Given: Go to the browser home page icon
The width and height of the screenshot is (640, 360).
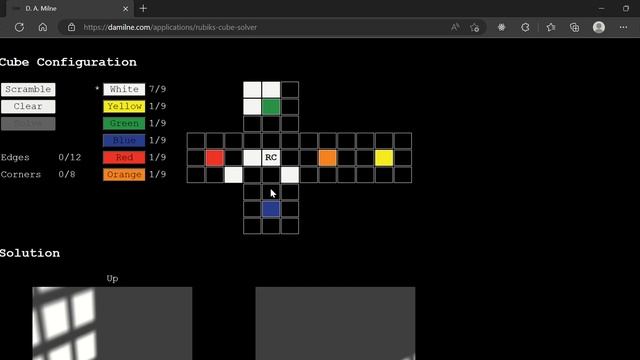Looking at the screenshot, I should click(x=43, y=27).
